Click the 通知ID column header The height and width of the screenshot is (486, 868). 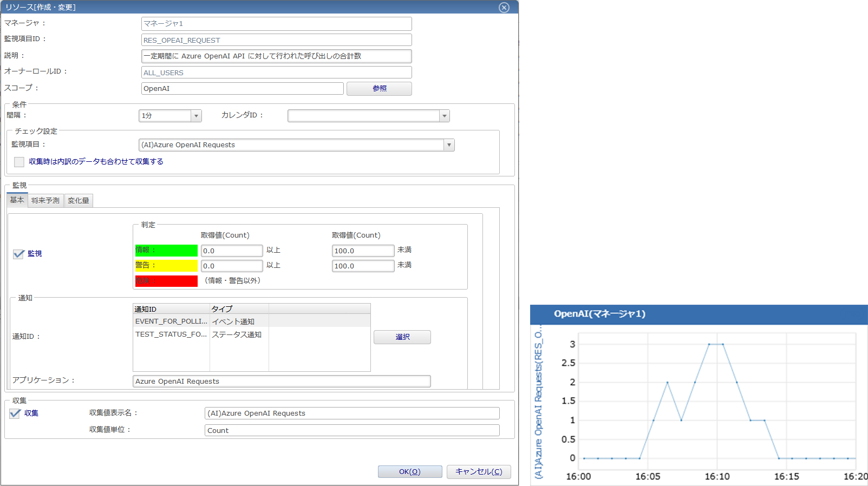[171, 309]
